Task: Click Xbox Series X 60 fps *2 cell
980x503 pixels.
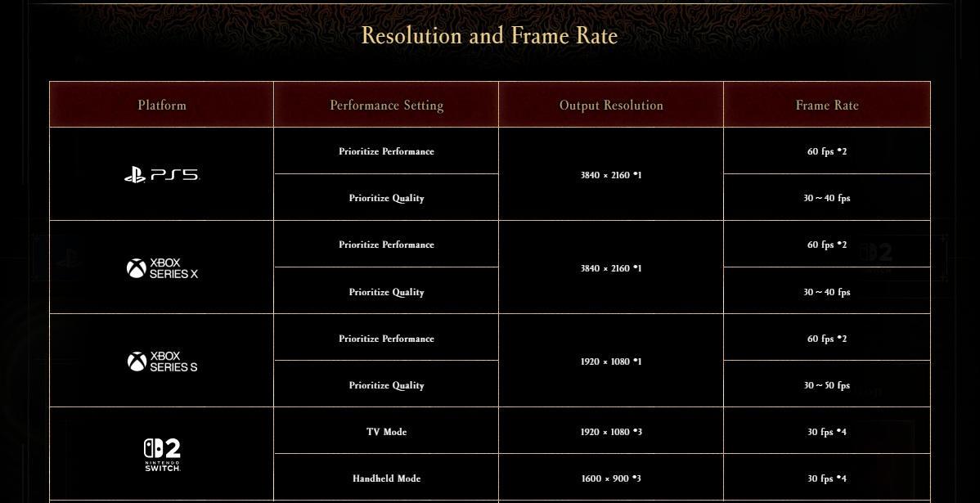Action: (827, 245)
